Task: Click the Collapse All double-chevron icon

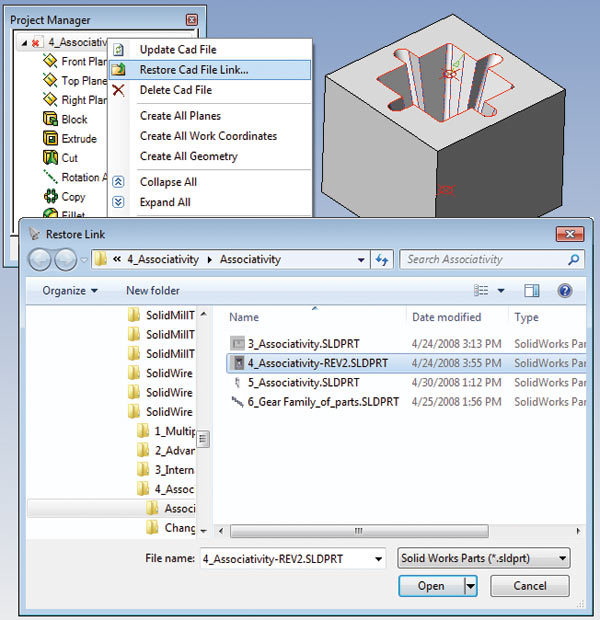Action: pyautogui.click(x=118, y=181)
